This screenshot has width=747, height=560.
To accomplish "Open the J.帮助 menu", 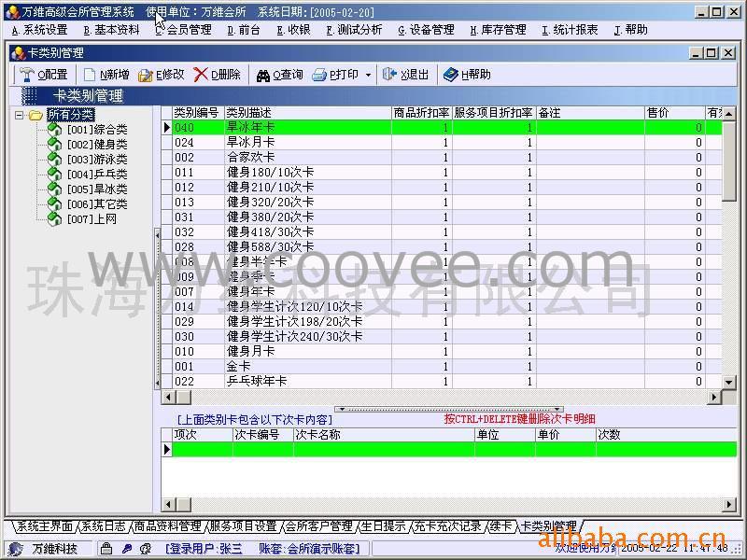I will [631, 30].
